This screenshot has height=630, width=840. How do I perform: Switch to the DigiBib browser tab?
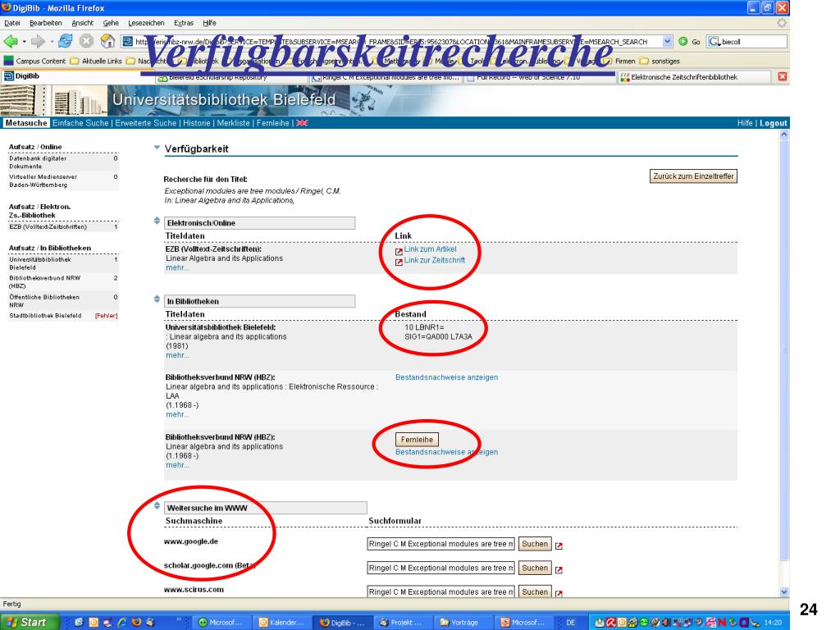78,76
